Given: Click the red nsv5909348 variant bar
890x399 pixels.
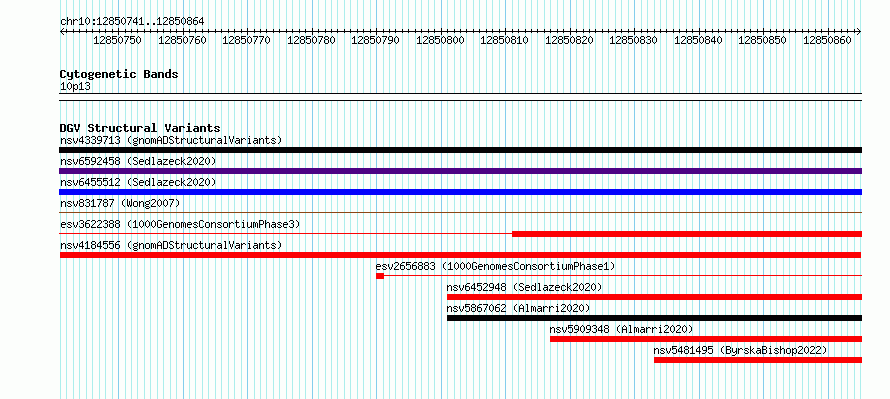Looking at the screenshot, I should (x=706, y=339).
